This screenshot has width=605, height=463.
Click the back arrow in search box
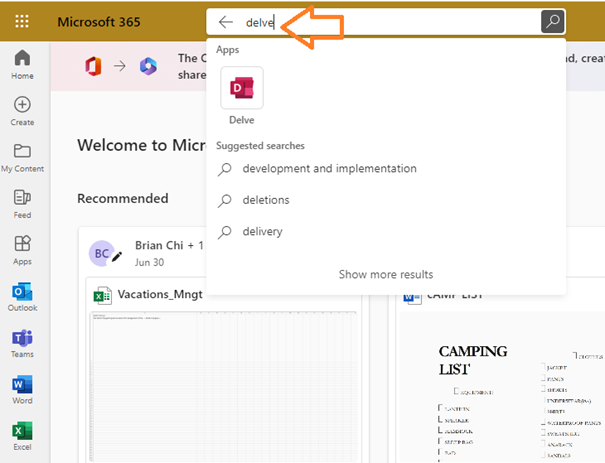tap(226, 21)
